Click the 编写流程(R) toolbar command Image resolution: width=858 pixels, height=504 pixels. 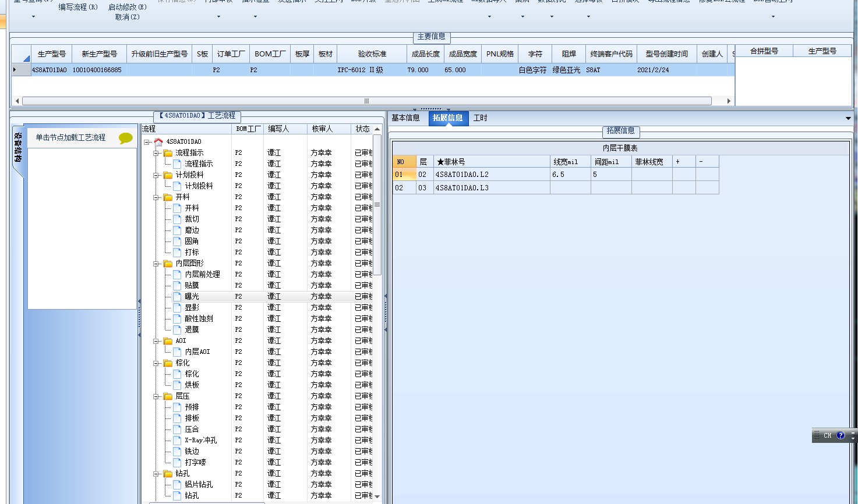coord(78,7)
